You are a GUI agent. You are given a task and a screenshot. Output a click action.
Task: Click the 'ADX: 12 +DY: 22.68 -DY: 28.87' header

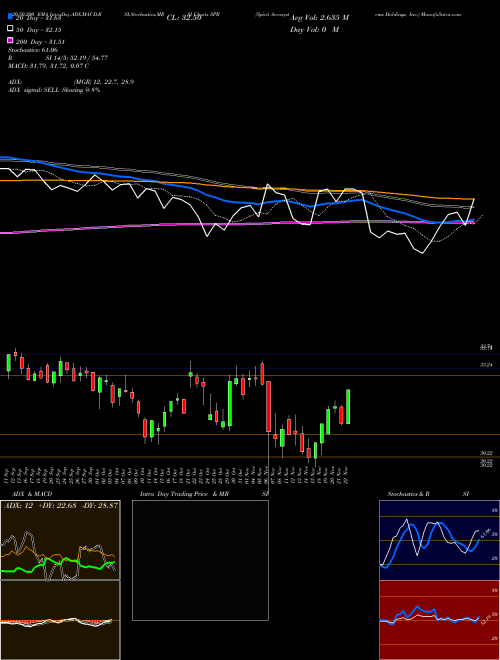click(61, 505)
